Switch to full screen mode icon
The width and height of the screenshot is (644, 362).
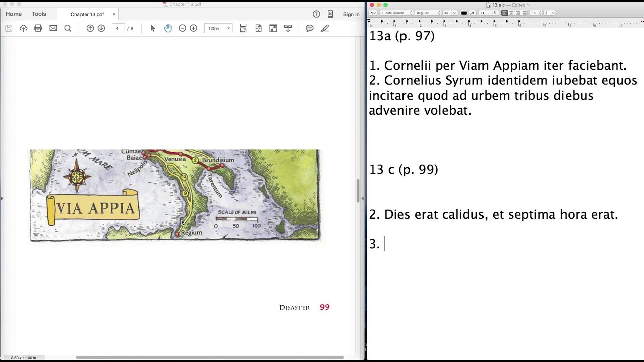(273, 28)
